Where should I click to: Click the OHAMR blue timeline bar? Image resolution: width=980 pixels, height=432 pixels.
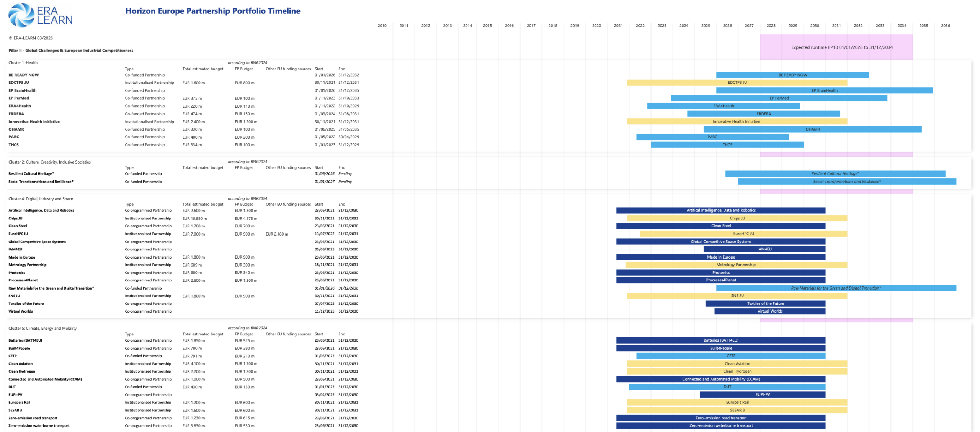tap(812, 129)
